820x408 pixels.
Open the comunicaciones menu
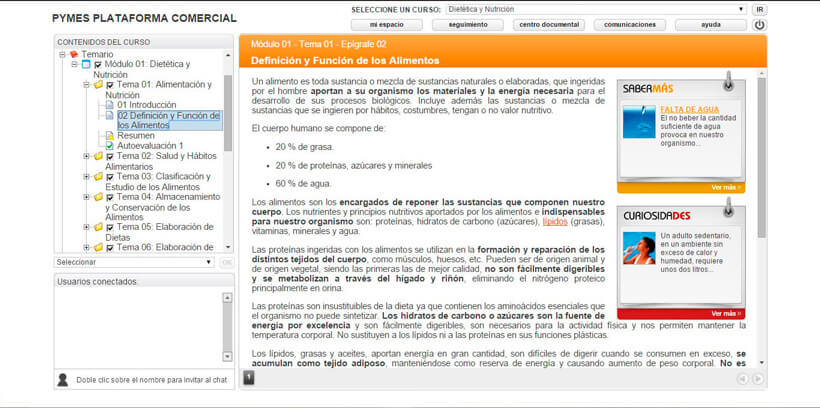(630, 25)
